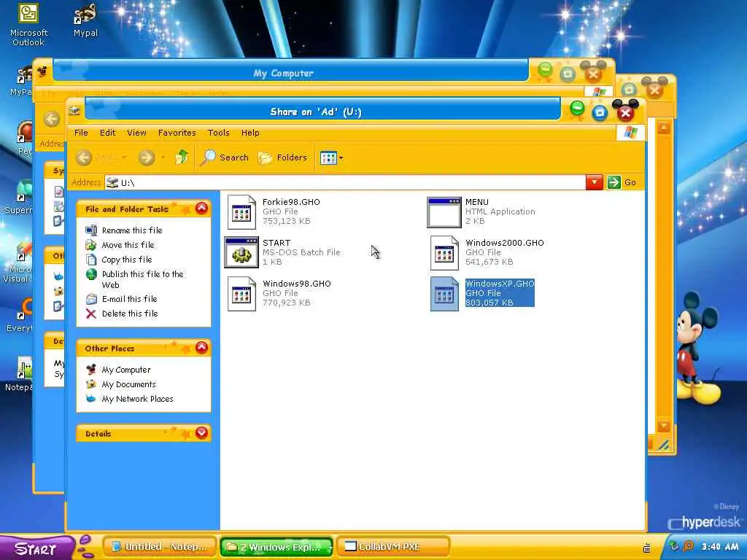
Task: Open the View menu
Action: pos(136,133)
